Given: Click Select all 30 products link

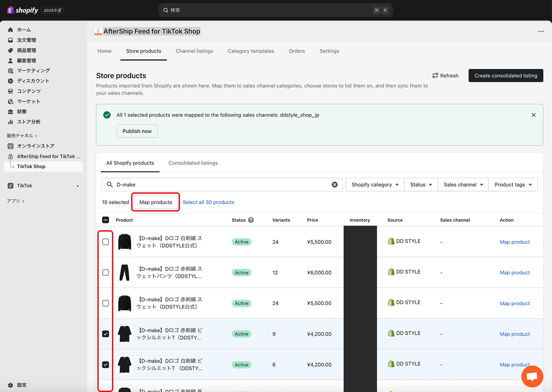Looking at the screenshot, I should coord(208,202).
